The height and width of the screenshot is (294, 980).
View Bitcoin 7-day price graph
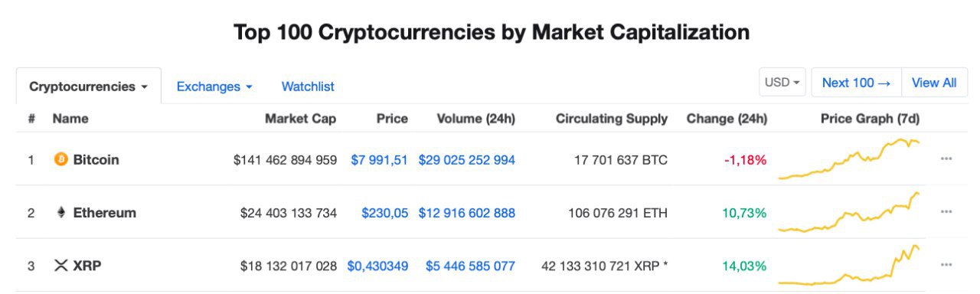[x=849, y=159]
